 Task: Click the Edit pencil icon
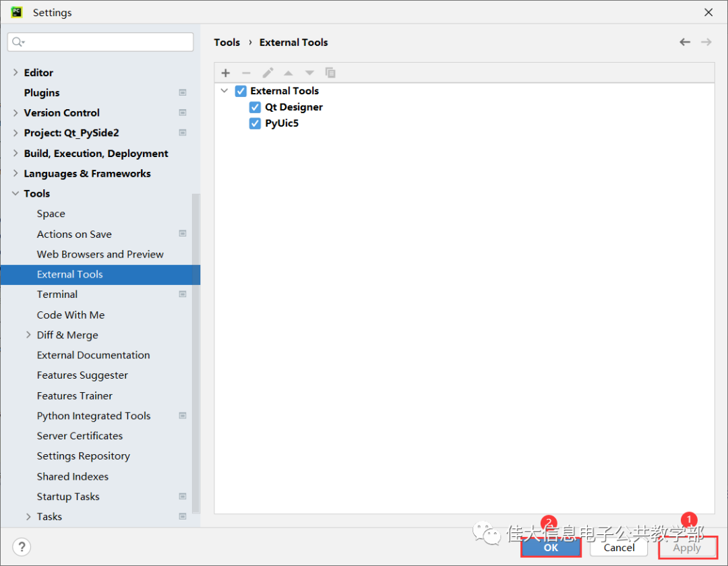coord(268,73)
